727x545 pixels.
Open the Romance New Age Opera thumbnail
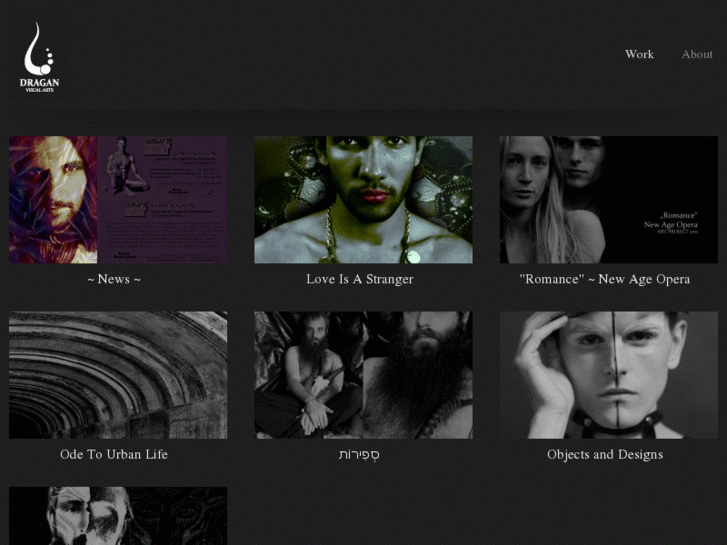(x=609, y=199)
